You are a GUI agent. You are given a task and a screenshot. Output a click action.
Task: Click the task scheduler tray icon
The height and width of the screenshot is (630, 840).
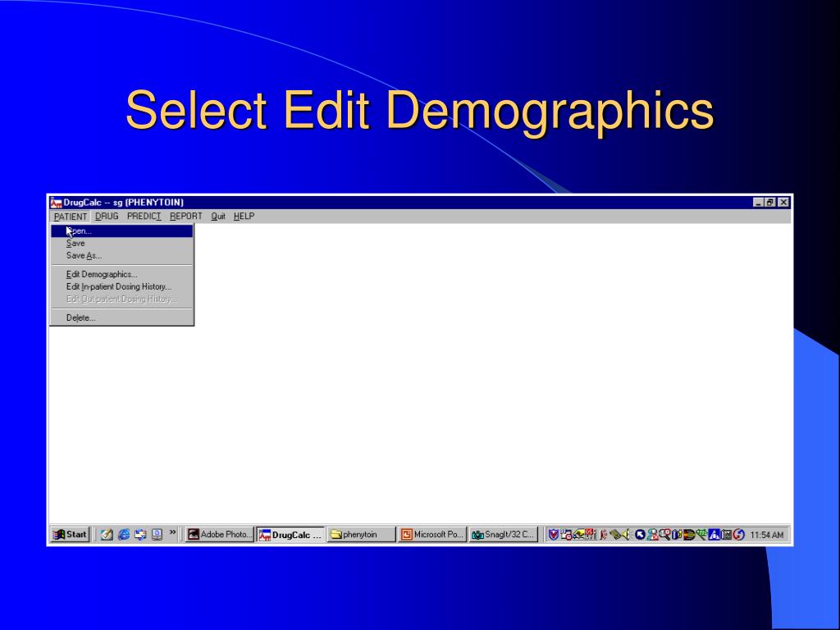566,534
